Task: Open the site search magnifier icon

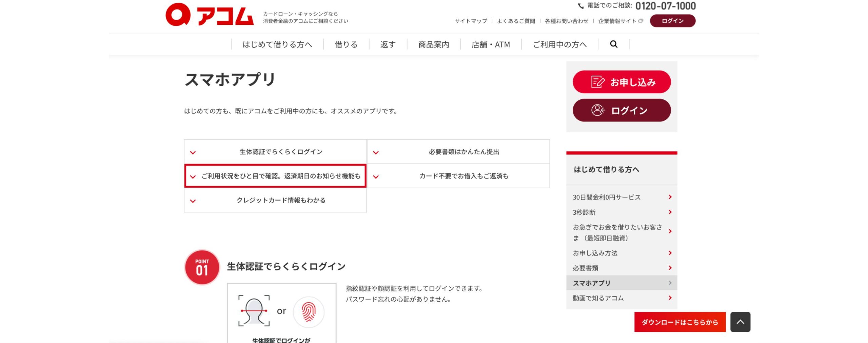Action: click(613, 44)
